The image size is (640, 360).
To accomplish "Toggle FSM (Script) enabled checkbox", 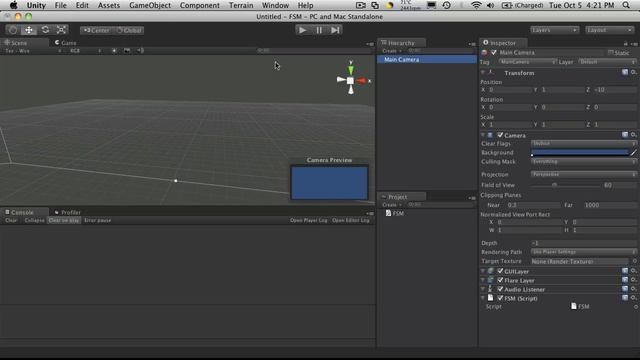I will [x=500, y=298].
